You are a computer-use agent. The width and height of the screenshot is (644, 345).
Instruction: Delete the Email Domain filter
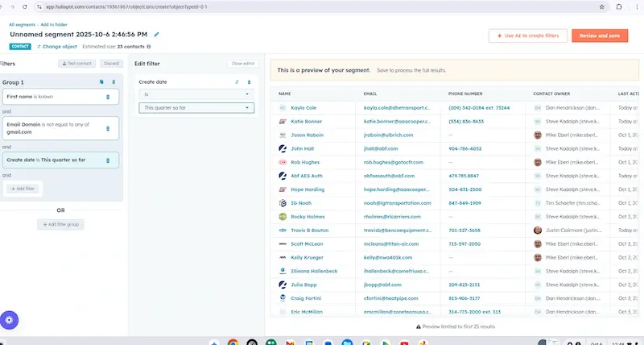(108, 128)
